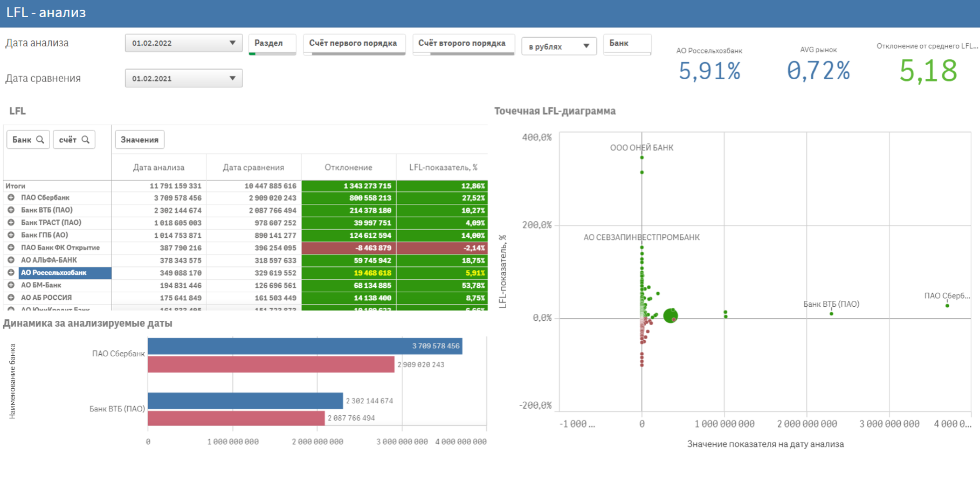980x482 pixels.
Task: Click the AVG рынок 0,72% KPI
Action: pyautogui.click(x=818, y=71)
